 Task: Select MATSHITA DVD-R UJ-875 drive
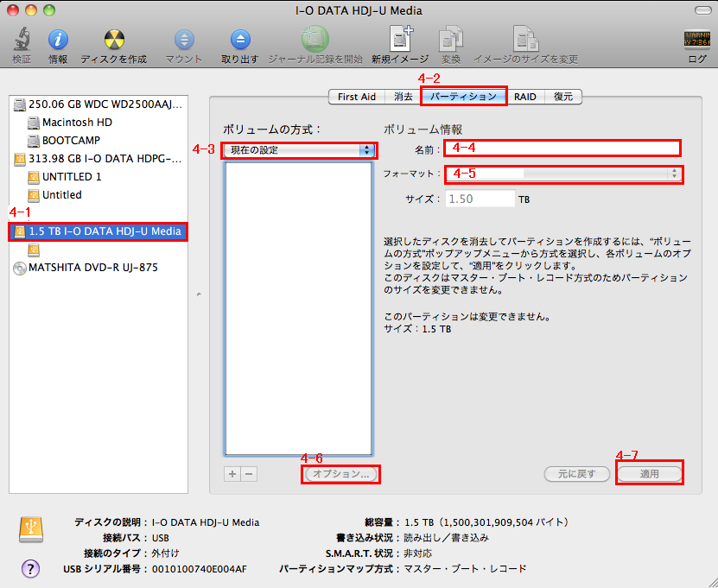point(92,268)
